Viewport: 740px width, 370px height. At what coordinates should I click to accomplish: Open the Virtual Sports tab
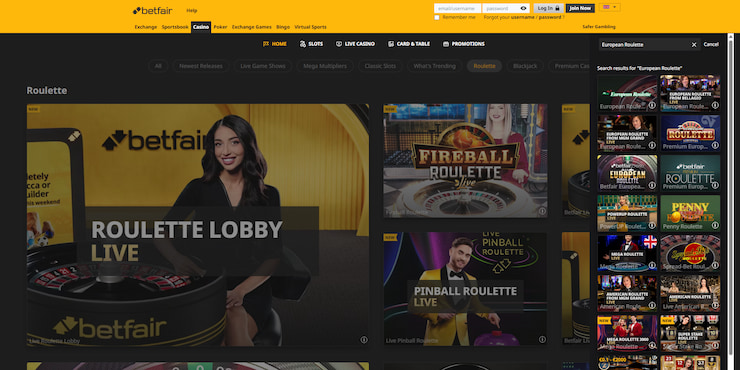[x=310, y=27]
